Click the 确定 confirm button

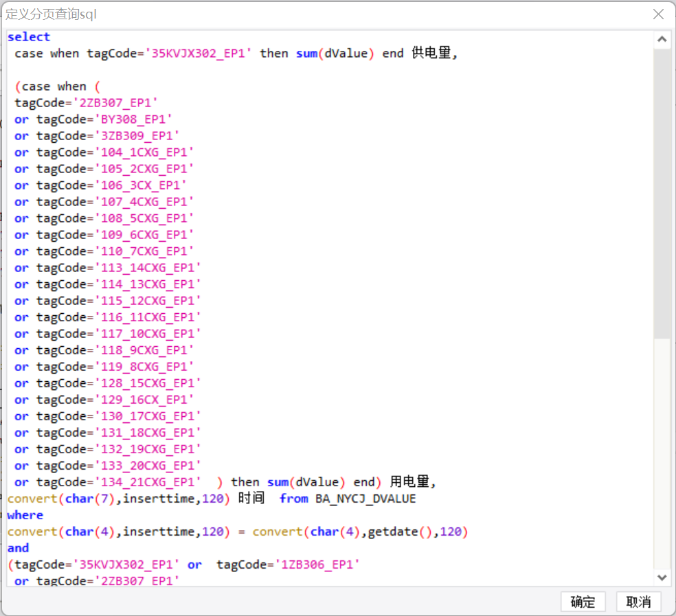583,602
